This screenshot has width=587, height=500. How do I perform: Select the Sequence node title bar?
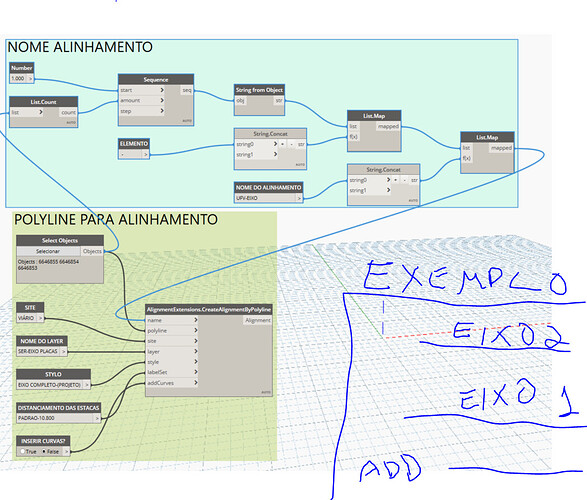(x=156, y=79)
